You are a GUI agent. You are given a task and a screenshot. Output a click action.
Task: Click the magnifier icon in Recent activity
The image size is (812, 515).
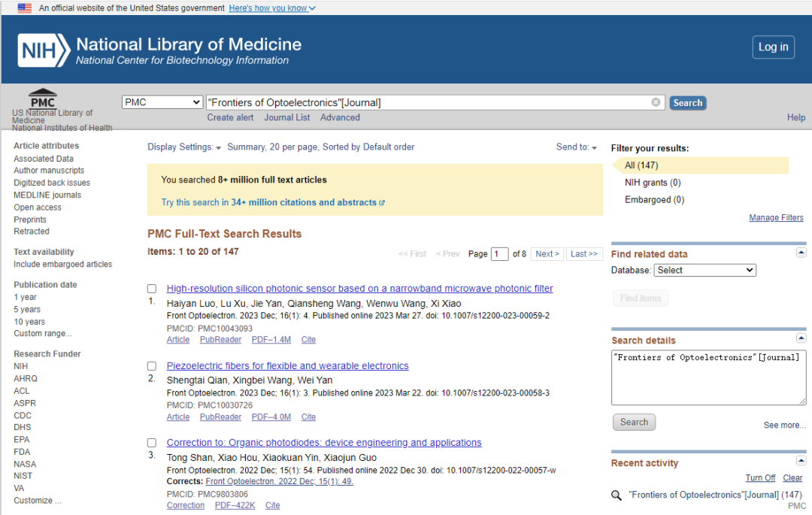(617, 495)
